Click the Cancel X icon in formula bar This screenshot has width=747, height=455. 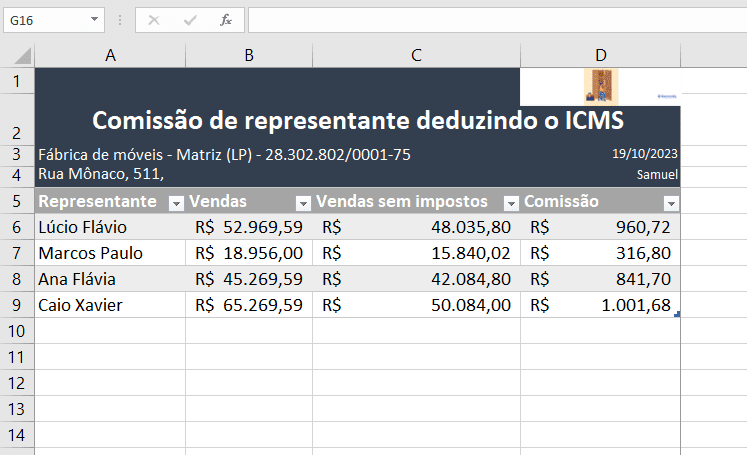click(x=154, y=20)
